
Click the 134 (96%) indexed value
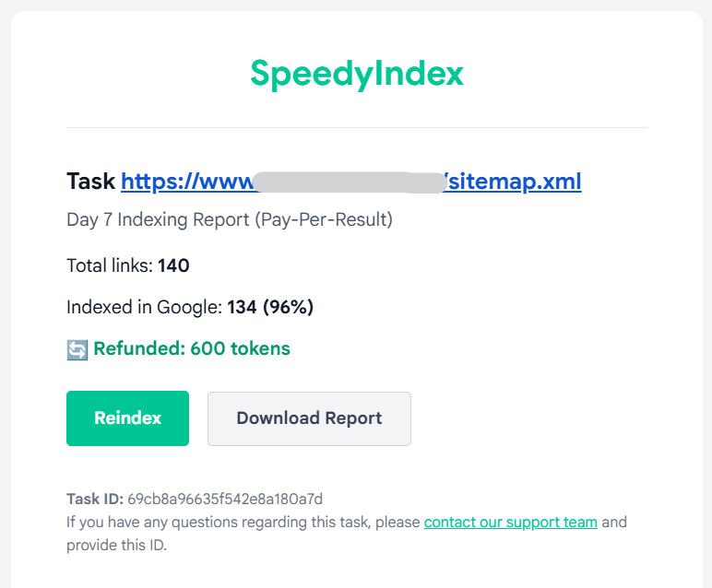(x=270, y=308)
